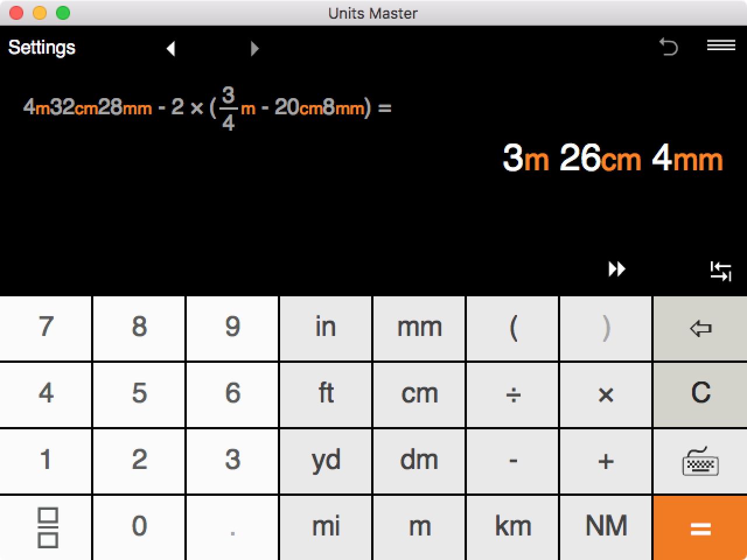747x560 pixels.
Task: Click the minus operator key
Action: tap(512, 461)
